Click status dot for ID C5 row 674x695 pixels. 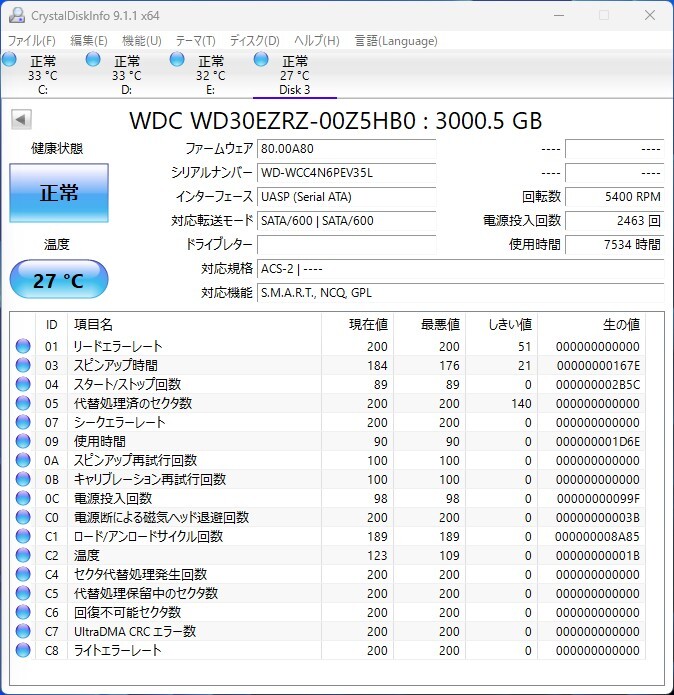click(23, 593)
